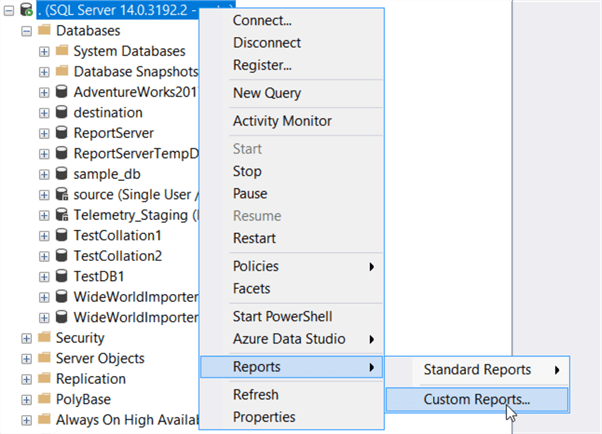This screenshot has height=434, width=602.
Task: Select the ReportServer tree label
Action: (x=114, y=133)
